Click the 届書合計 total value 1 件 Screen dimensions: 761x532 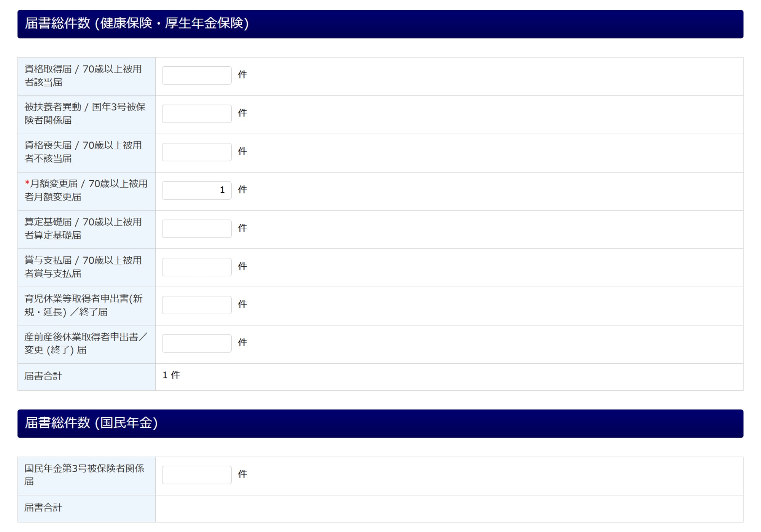[171, 375]
